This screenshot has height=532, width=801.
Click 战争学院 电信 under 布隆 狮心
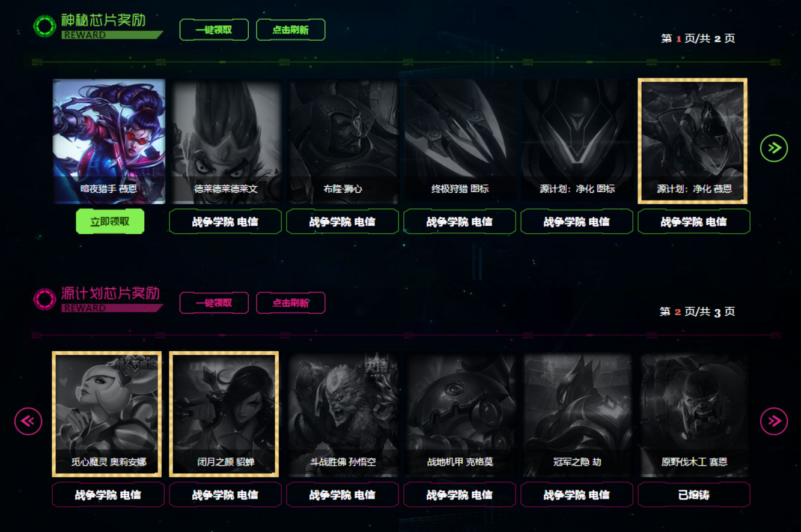[343, 222]
